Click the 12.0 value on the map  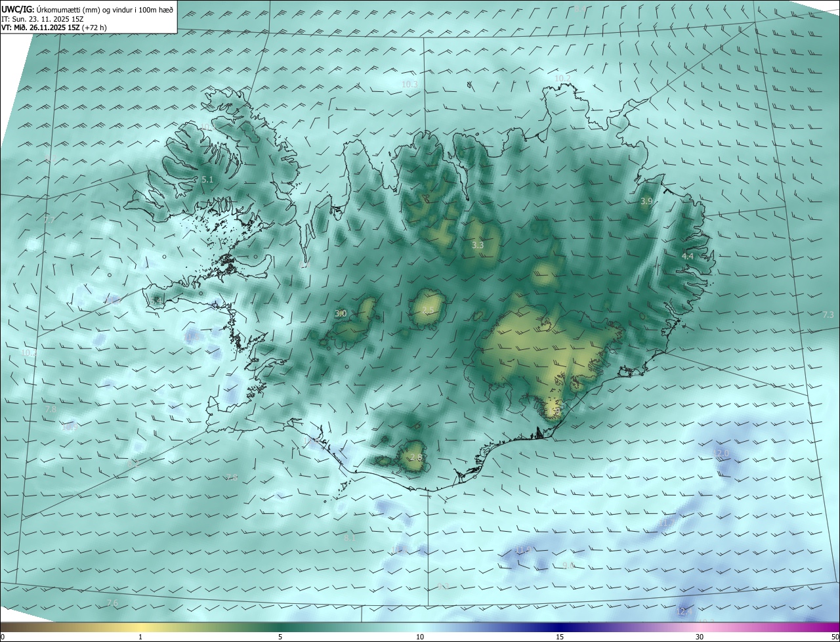(x=722, y=453)
